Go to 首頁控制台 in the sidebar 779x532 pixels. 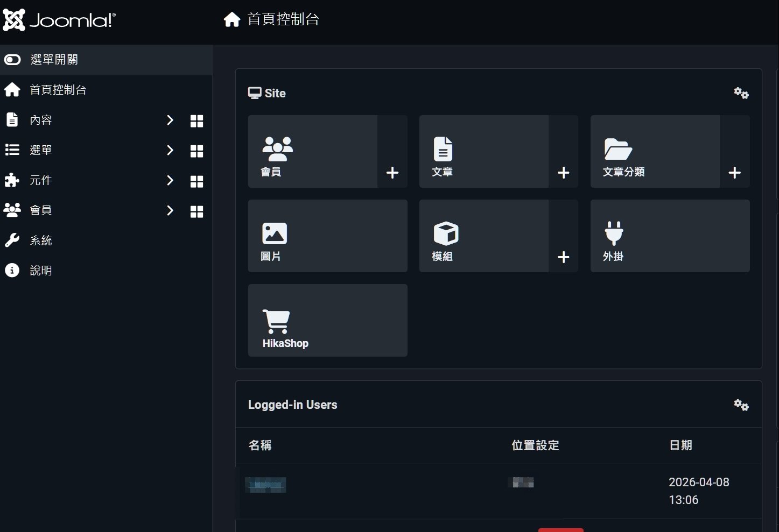pyautogui.click(x=58, y=90)
